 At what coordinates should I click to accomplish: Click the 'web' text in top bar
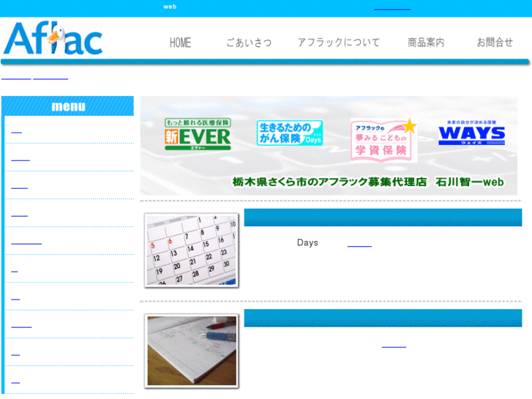click(170, 7)
